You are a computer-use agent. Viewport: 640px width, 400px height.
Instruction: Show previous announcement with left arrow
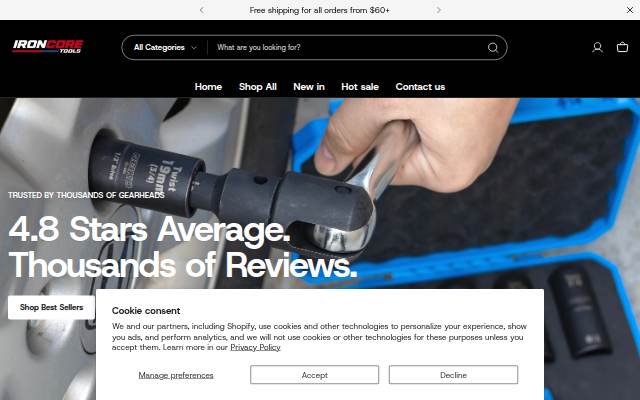(202, 10)
